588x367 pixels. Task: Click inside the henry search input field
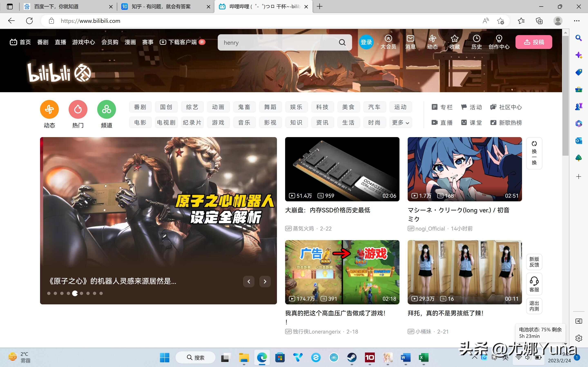[267, 42]
